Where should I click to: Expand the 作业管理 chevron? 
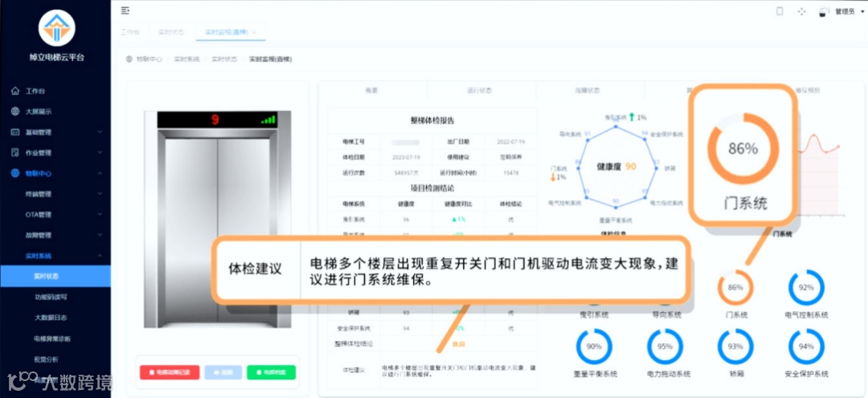100,153
